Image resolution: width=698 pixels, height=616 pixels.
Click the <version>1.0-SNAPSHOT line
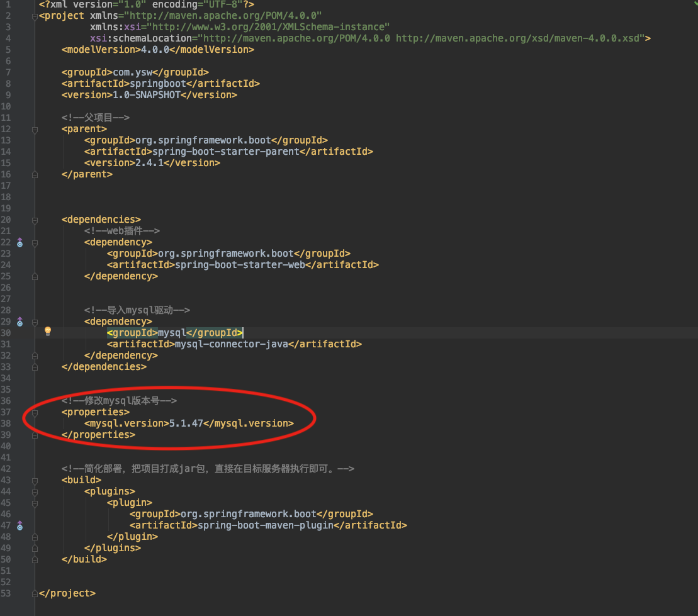(x=149, y=95)
